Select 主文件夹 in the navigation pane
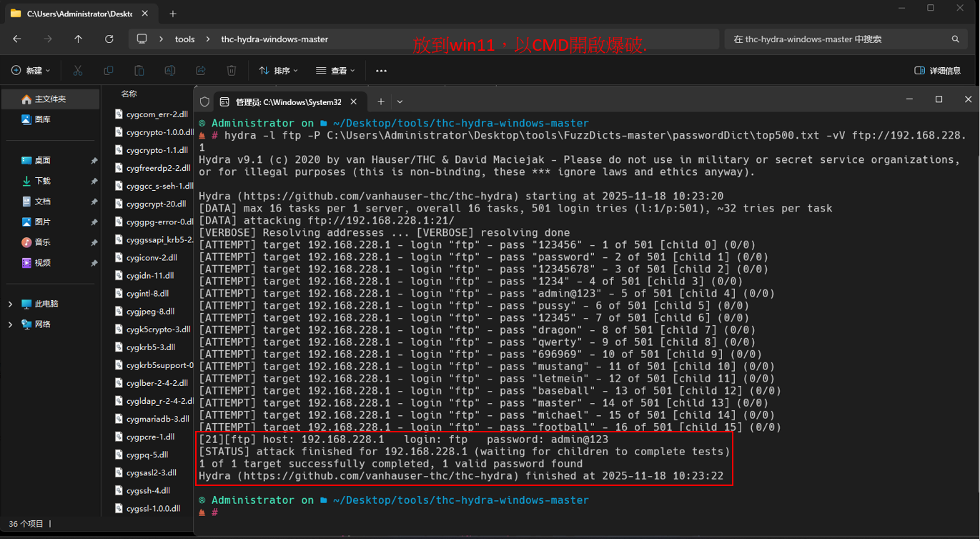 [x=51, y=99]
